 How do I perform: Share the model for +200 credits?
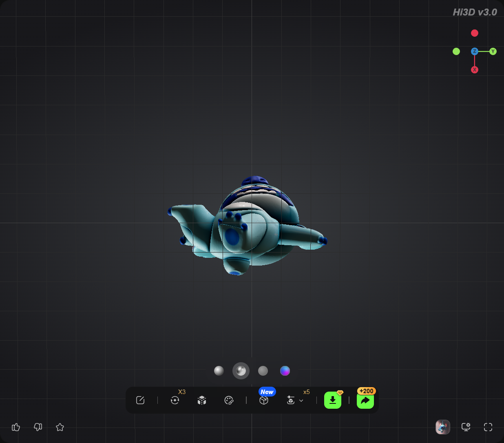[365, 400]
